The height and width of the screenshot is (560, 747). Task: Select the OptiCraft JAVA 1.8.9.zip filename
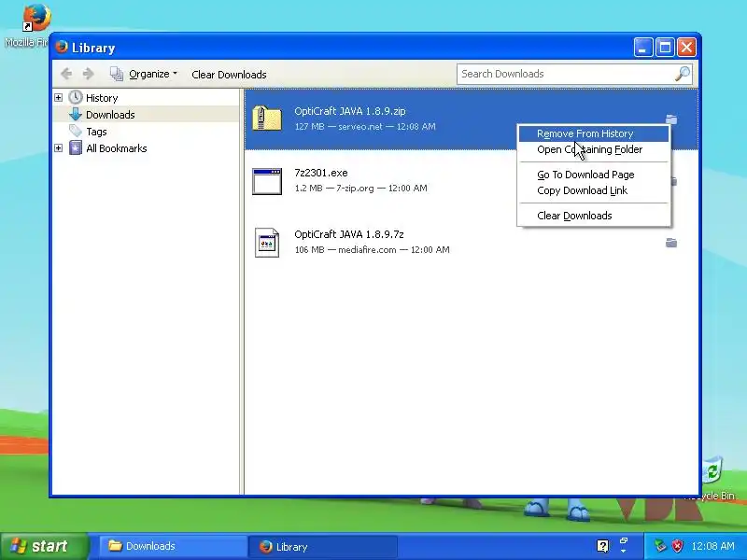[349, 111]
